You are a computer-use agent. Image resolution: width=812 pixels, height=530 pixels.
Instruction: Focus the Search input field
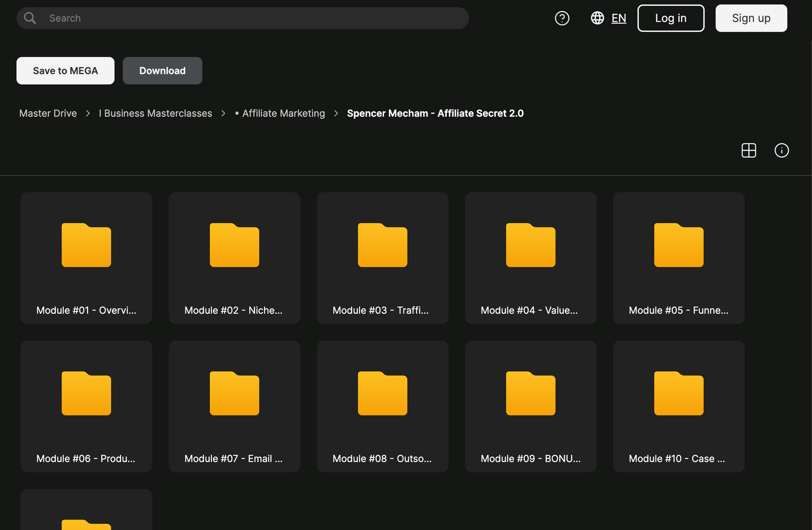tap(242, 18)
